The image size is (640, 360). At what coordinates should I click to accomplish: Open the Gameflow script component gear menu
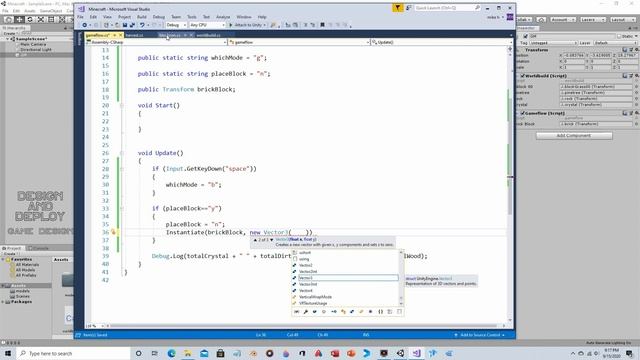636,113
